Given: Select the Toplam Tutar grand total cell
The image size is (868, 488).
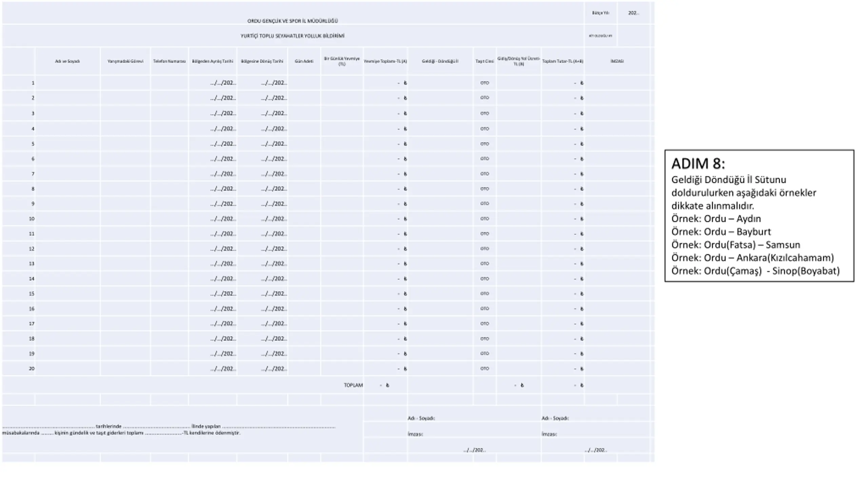Looking at the screenshot, I should click(x=563, y=385).
